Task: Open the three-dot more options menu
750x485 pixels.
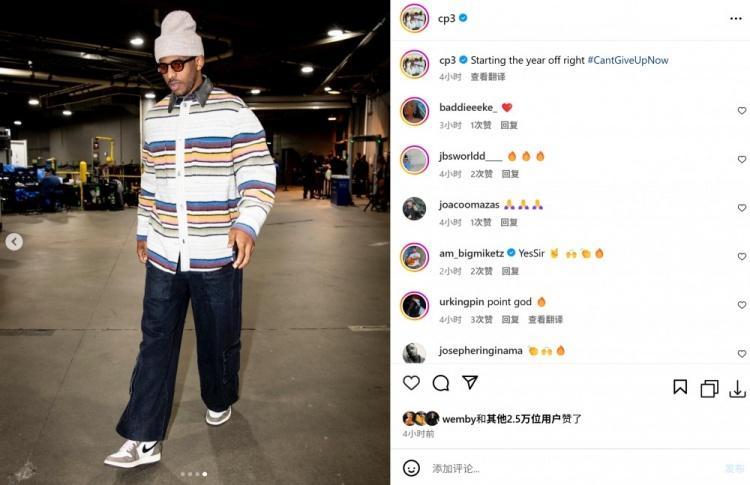Action: [736, 18]
